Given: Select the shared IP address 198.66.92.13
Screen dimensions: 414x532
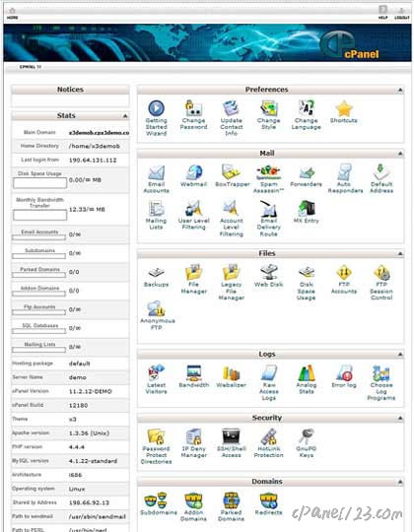Looking at the screenshot, I should [89, 502].
